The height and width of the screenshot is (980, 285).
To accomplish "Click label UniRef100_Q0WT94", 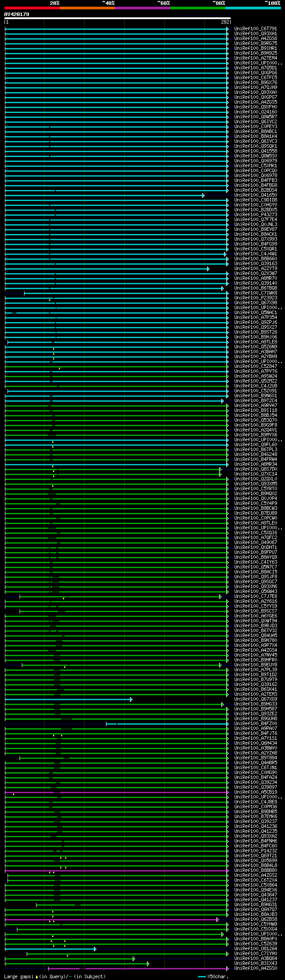I will tap(256, 621).
